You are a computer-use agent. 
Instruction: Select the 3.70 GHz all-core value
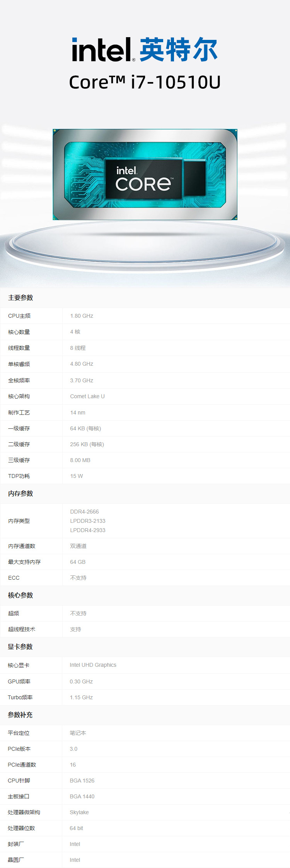point(82,380)
